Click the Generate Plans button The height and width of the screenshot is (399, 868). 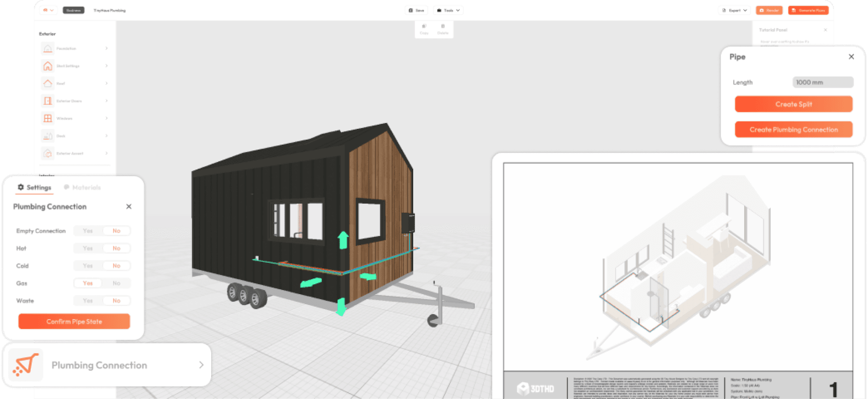point(808,10)
